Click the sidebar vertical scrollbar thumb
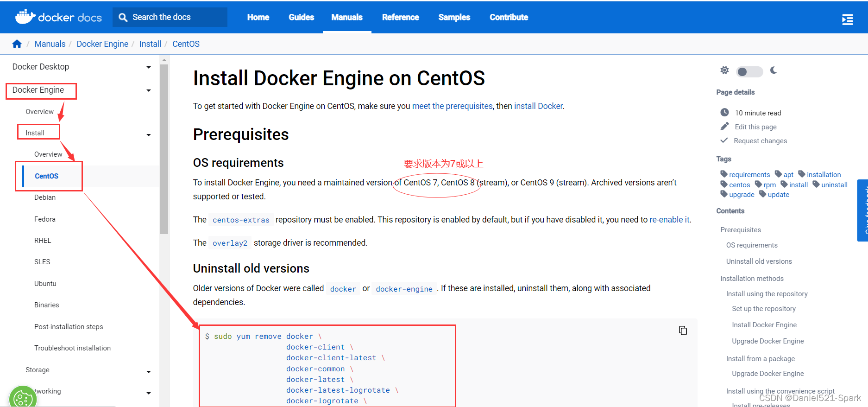The height and width of the screenshot is (407, 868). [x=164, y=149]
